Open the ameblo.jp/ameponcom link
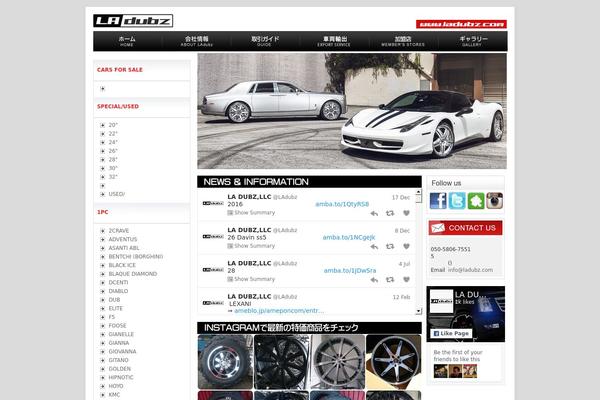The image size is (600, 400). click(279, 311)
